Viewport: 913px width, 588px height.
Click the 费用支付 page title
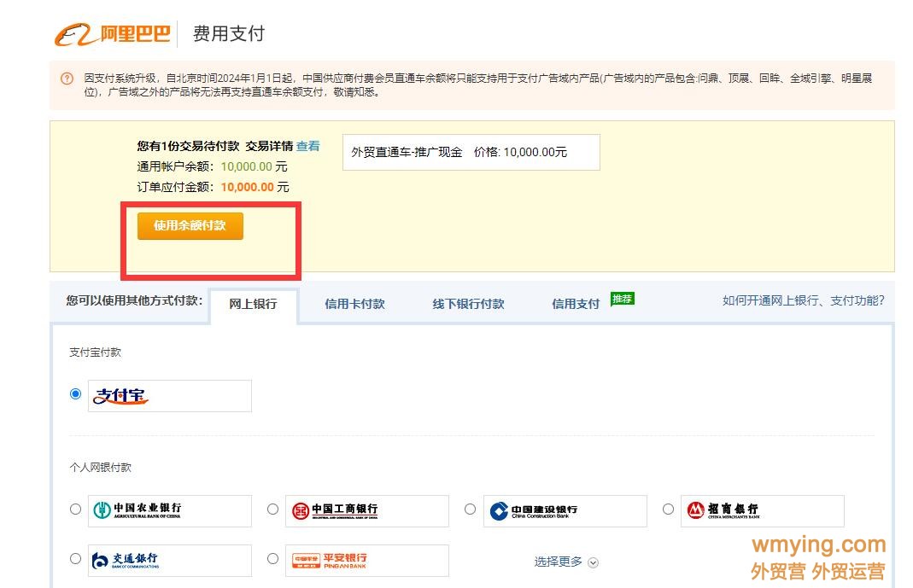229,34
